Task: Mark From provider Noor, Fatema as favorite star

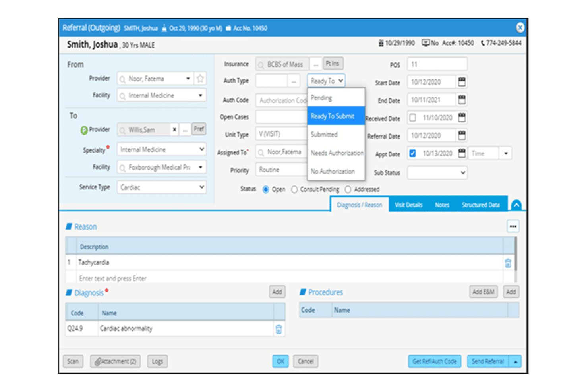Action: click(x=200, y=79)
